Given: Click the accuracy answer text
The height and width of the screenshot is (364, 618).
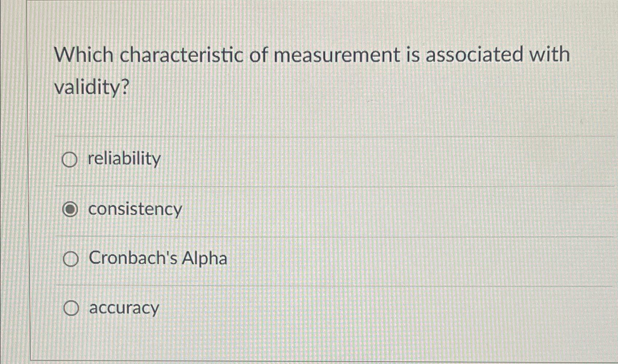Looking at the screenshot, I should click(x=124, y=308).
